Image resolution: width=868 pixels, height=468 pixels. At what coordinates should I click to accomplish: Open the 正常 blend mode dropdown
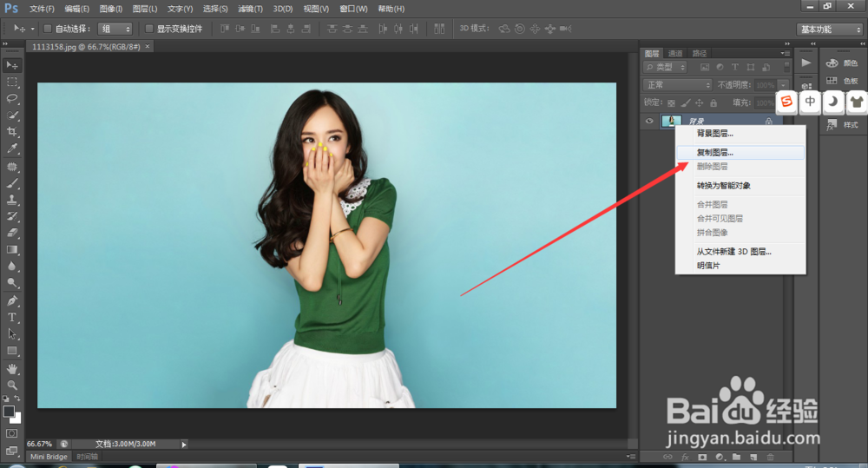677,85
